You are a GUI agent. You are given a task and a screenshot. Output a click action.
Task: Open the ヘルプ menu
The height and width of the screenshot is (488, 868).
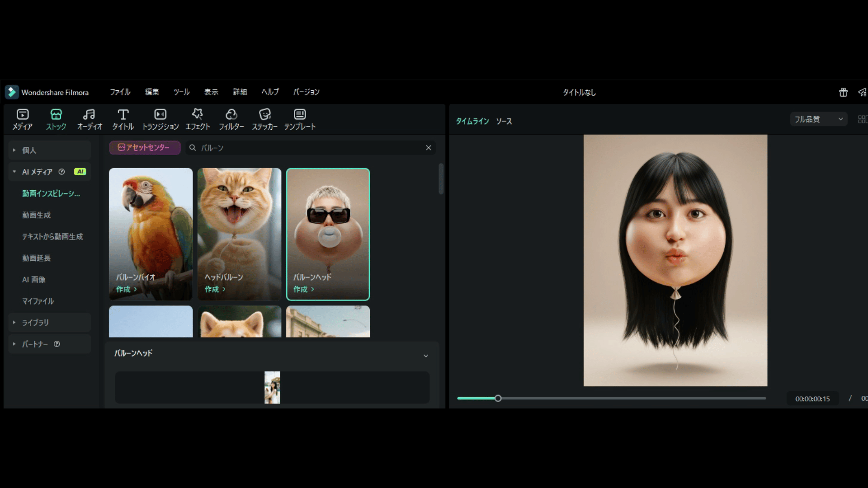point(270,92)
